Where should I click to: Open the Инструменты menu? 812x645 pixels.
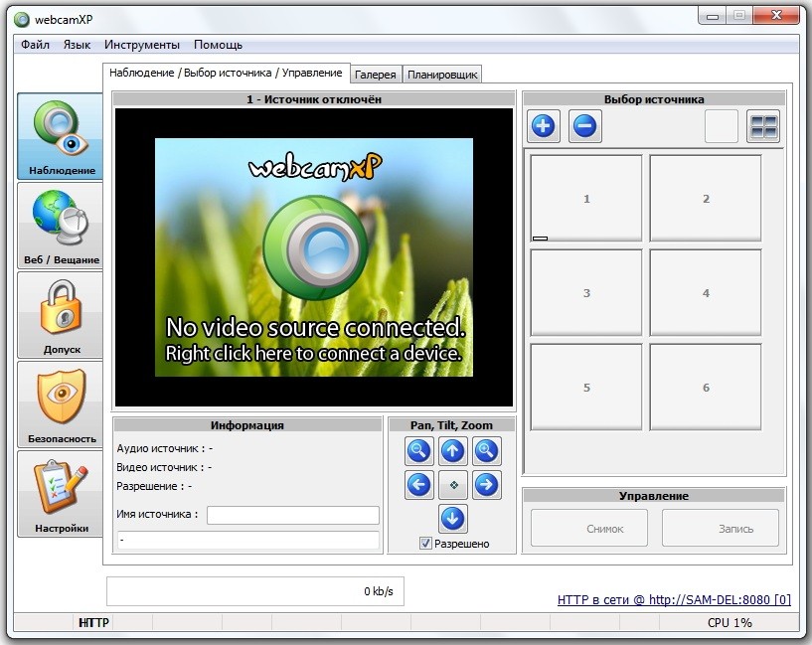pyautogui.click(x=142, y=45)
